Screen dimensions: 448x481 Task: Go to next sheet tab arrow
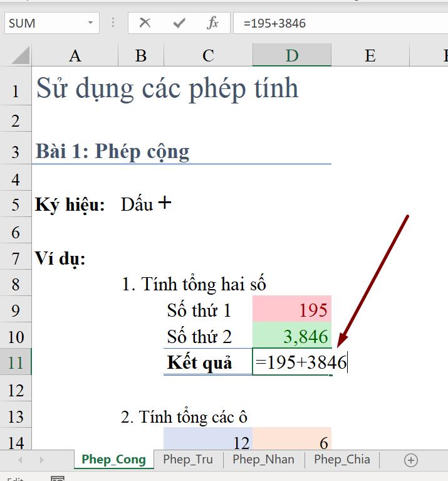click(42, 460)
